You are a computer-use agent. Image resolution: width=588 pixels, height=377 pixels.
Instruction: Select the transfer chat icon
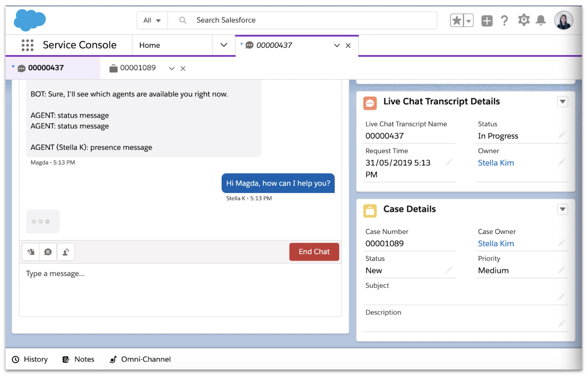(x=66, y=252)
